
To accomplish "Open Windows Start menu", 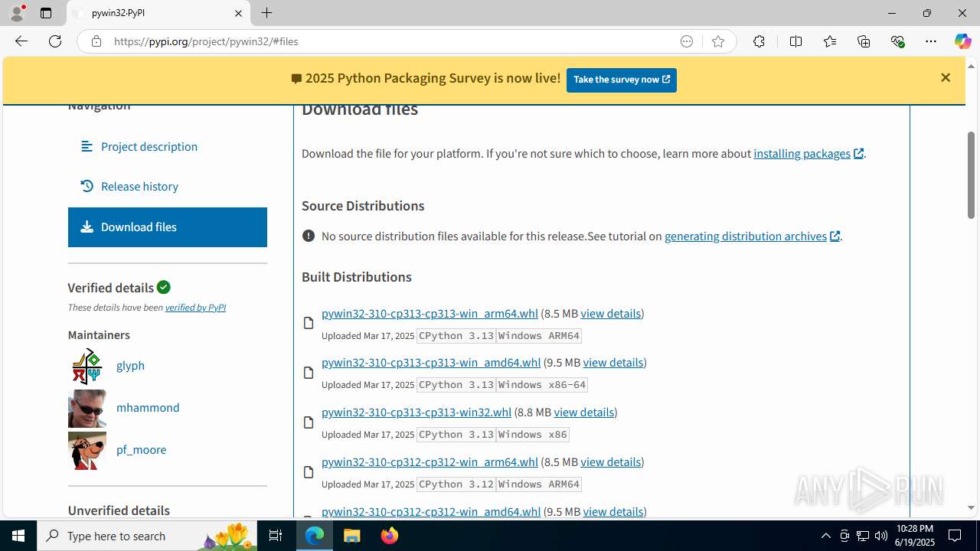I will click(18, 536).
